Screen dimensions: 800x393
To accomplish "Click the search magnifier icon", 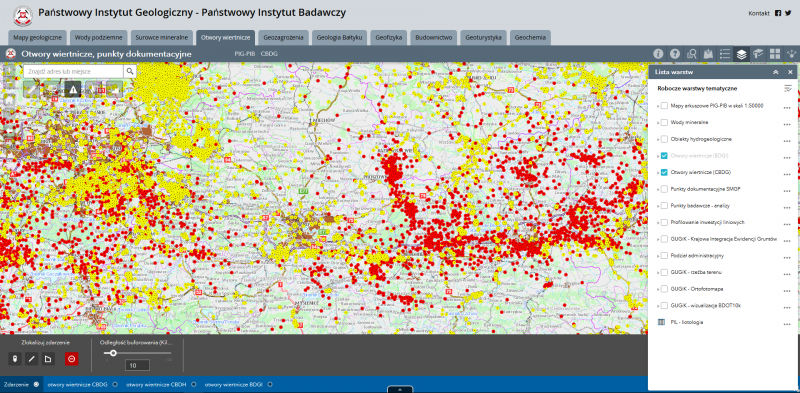I will click(130, 71).
